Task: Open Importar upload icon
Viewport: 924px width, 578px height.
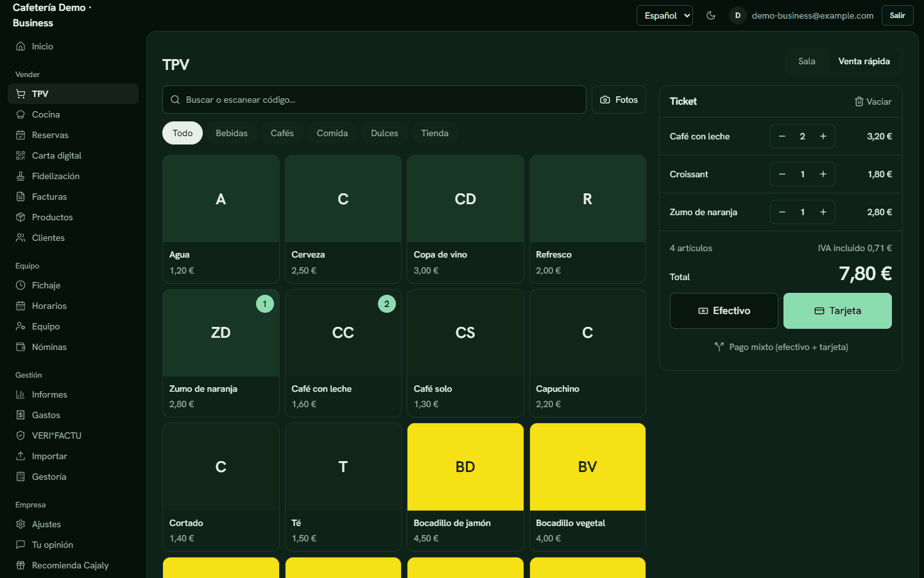Action: 21,456
